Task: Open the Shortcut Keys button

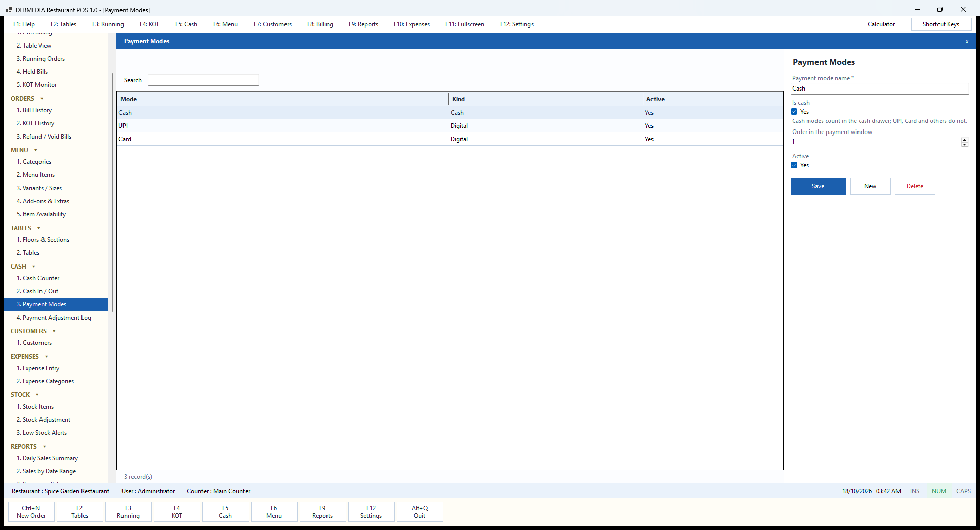Action: point(941,24)
